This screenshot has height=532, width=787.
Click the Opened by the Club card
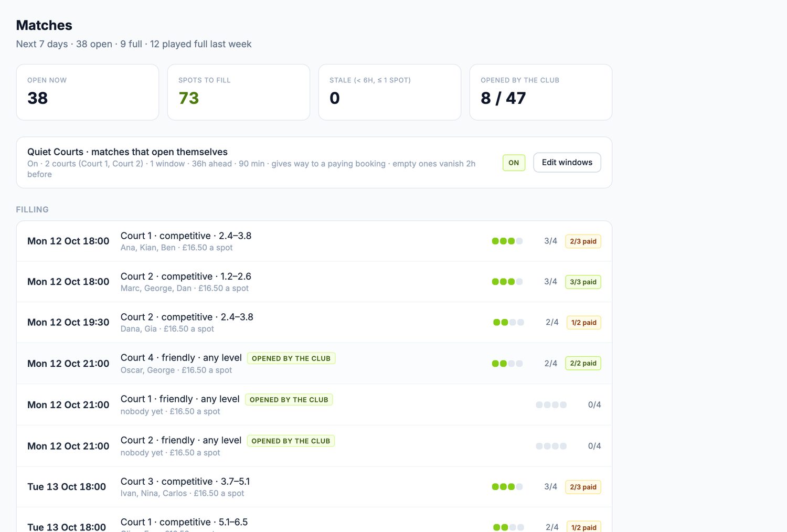[x=541, y=92]
